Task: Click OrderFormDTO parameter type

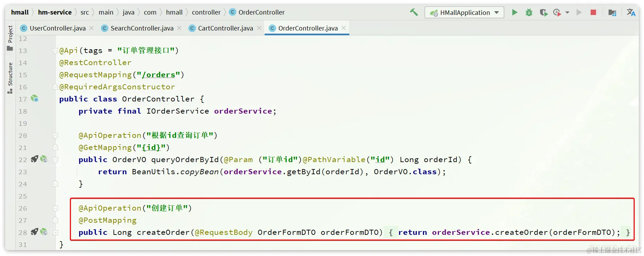Action: click(286, 232)
